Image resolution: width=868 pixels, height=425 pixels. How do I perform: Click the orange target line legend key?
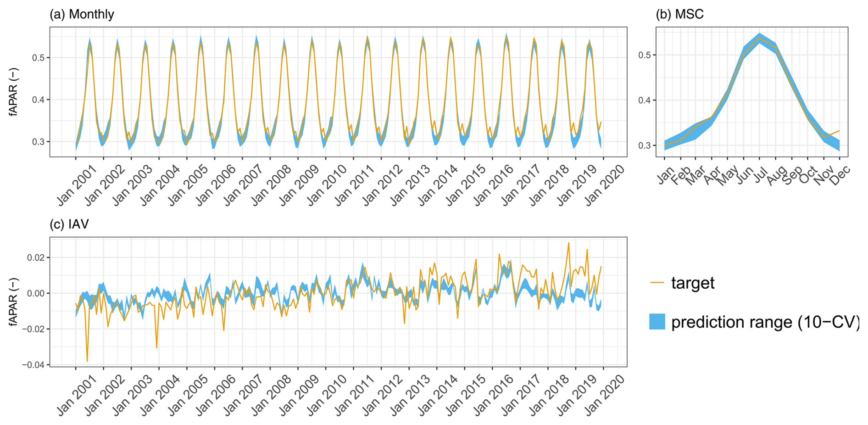(x=657, y=283)
